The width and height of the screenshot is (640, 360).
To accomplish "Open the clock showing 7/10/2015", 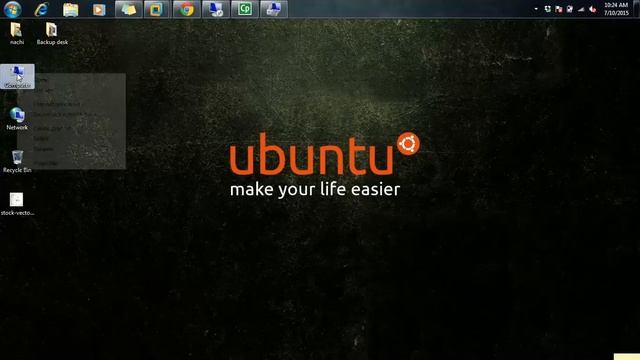I will coord(616,9).
